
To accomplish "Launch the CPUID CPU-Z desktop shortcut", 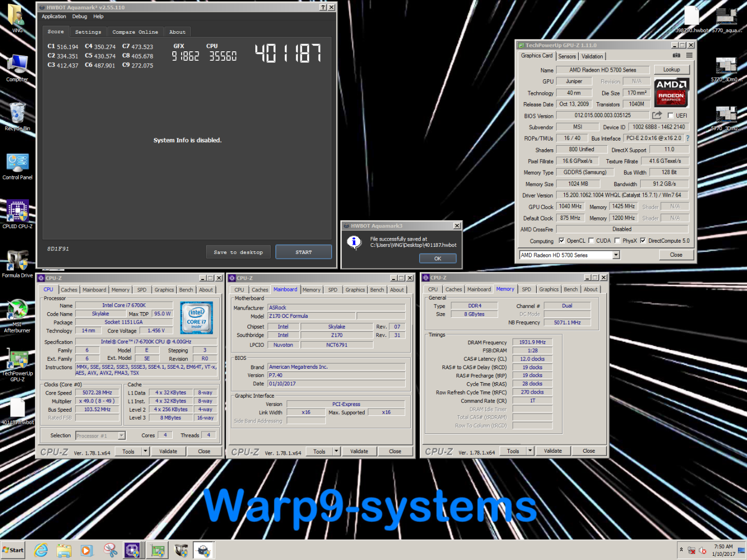I will pos(17,214).
